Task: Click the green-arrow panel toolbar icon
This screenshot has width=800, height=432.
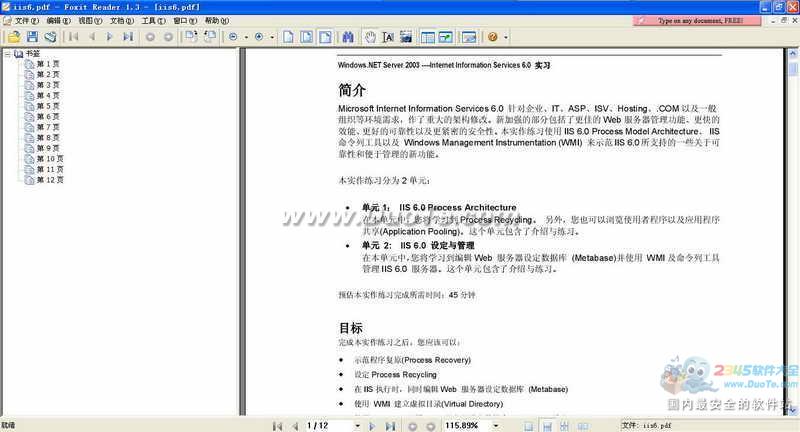Action: point(445,37)
